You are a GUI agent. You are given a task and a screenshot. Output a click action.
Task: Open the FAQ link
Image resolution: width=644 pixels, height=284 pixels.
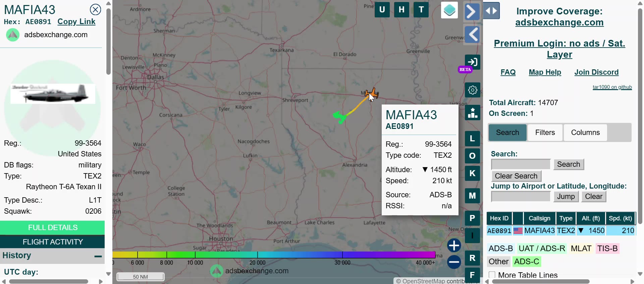point(508,72)
